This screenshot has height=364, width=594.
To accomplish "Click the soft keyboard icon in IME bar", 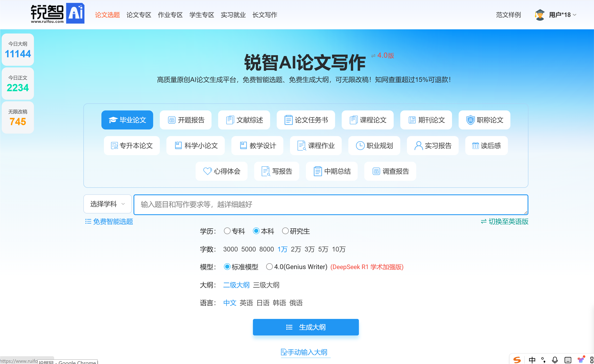I will point(568,360).
